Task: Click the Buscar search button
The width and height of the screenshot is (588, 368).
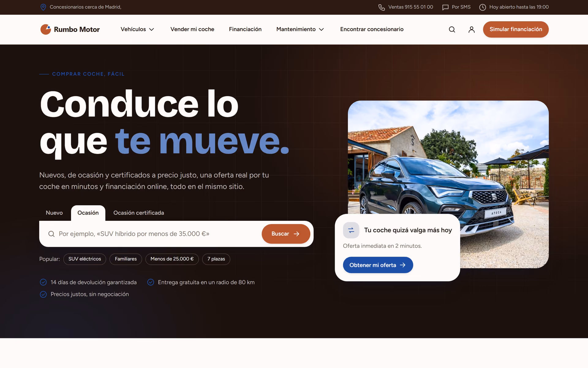Action: point(286,234)
